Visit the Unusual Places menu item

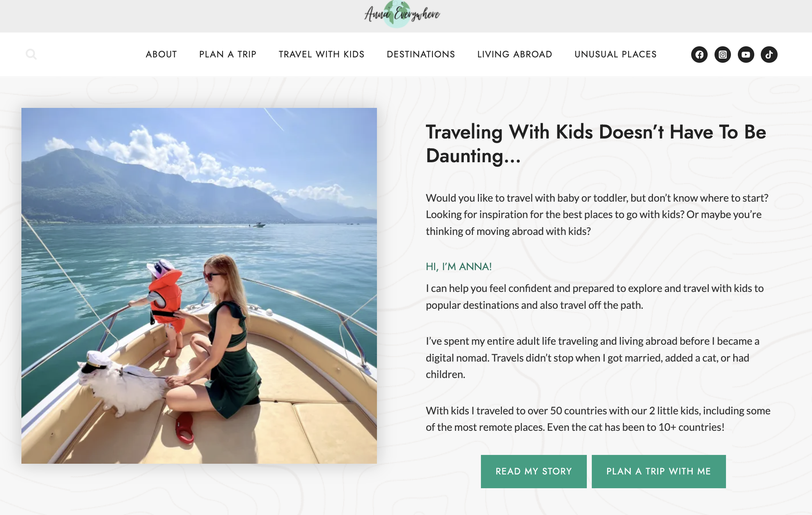[615, 54]
